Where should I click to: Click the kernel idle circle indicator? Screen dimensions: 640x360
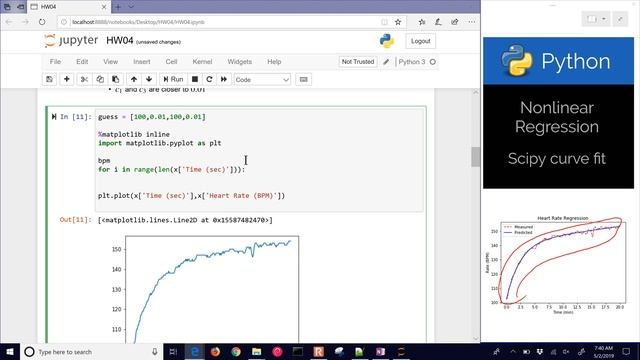[x=433, y=62]
